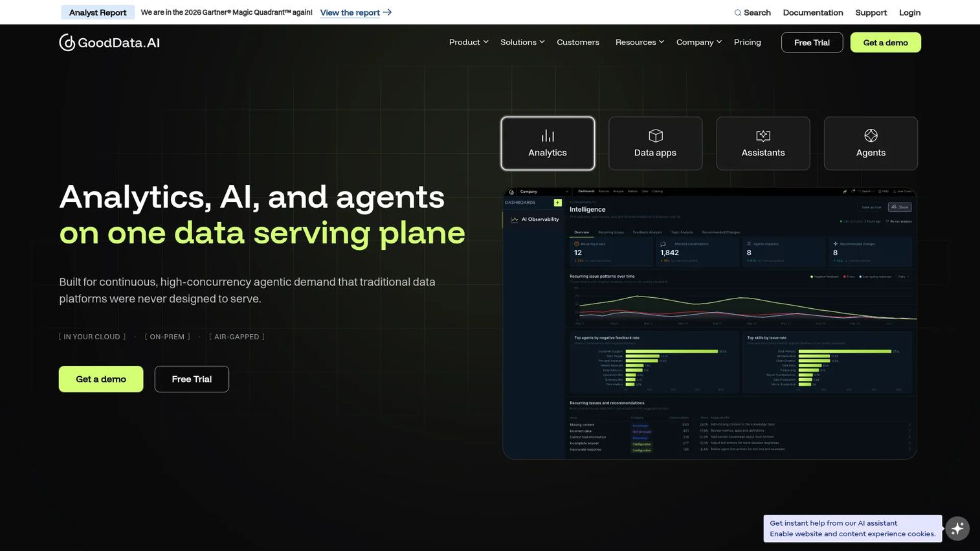Viewport: 980px width, 551px height.
Task: Open Documentation in the top bar
Action: tap(813, 12)
